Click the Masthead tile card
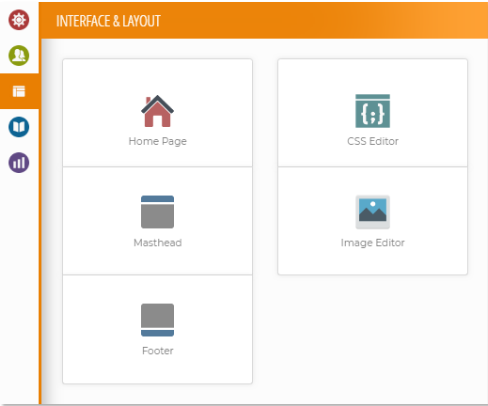This screenshot has height=406, width=488. click(157, 221)
